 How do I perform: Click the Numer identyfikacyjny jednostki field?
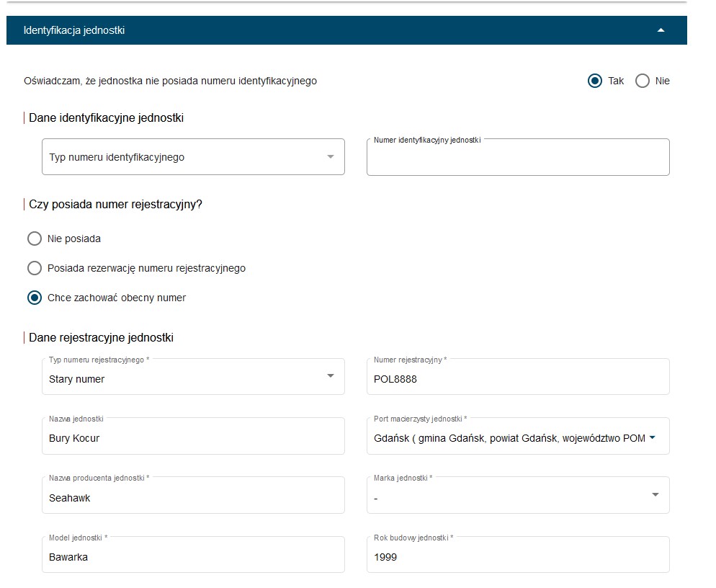518,157
